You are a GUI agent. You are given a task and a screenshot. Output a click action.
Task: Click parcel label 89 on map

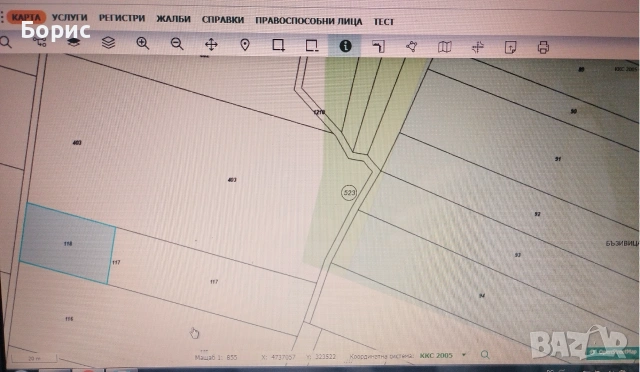click(x=581, y=69)
